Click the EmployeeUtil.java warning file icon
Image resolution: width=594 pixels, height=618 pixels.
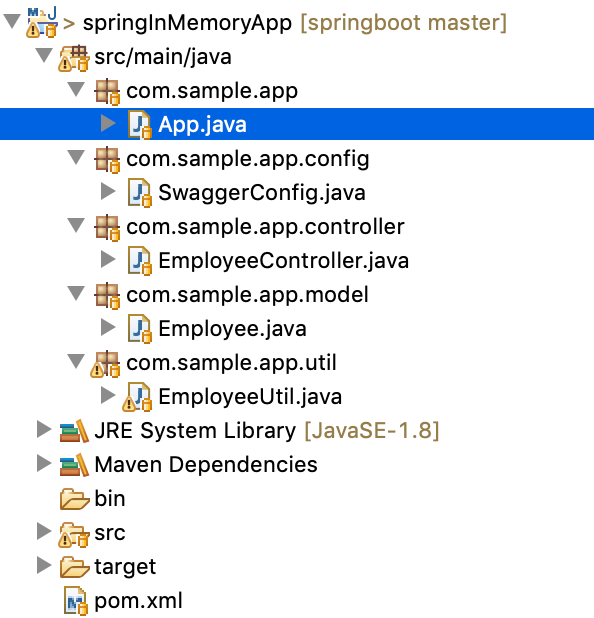pos(137,397)
